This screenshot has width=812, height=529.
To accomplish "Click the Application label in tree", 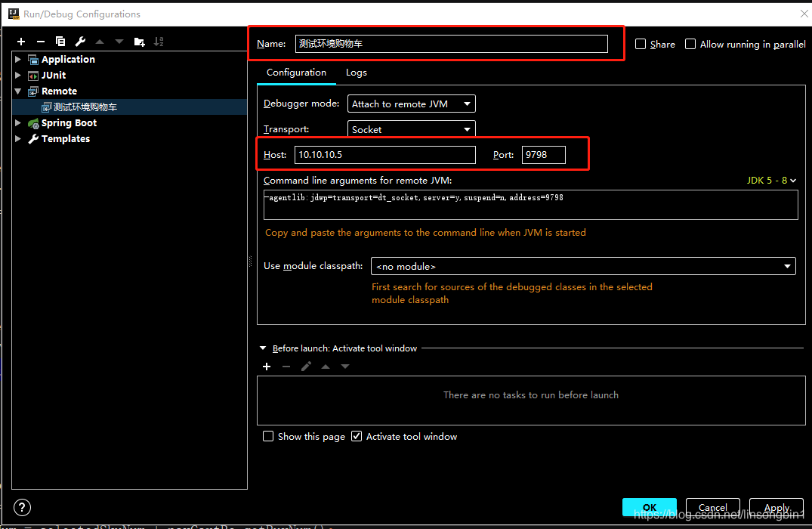I will coord(68,60).
